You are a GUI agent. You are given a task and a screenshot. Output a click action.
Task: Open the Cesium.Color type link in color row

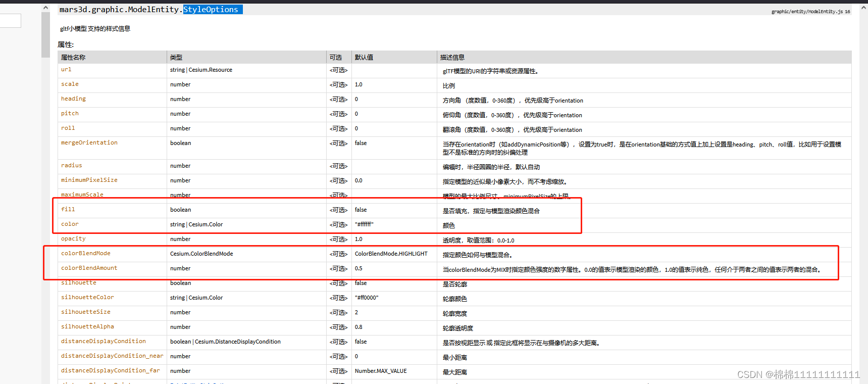[206, 224]
